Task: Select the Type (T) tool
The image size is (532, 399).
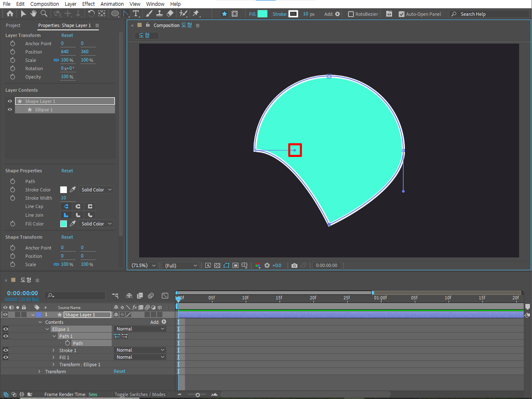Action: 136,14
